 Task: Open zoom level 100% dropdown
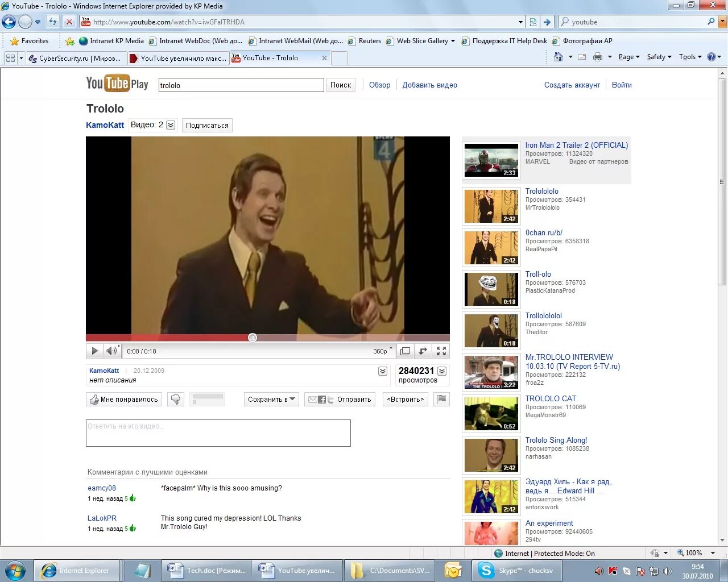pyautogui.click(x=713, y=553)
